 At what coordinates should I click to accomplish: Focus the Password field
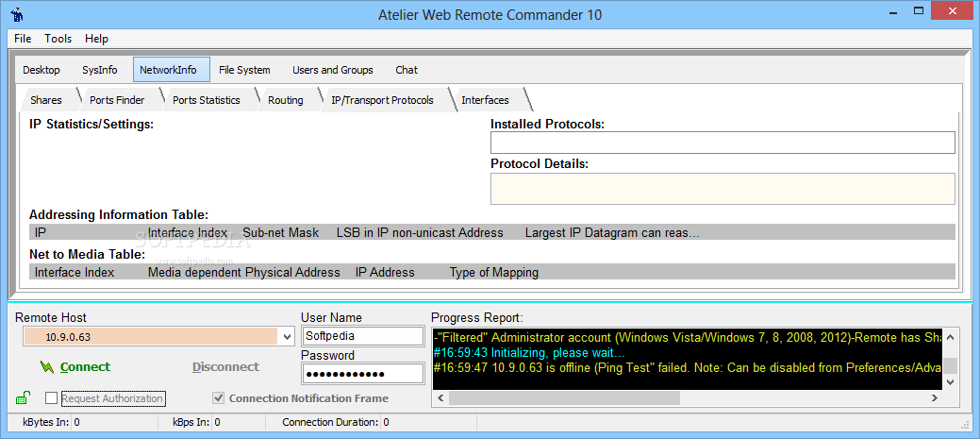click(362, 374)
